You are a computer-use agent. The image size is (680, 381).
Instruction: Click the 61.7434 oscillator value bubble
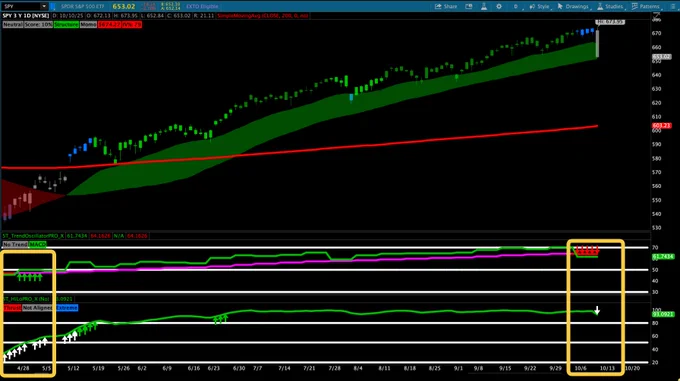click(664, 257)
